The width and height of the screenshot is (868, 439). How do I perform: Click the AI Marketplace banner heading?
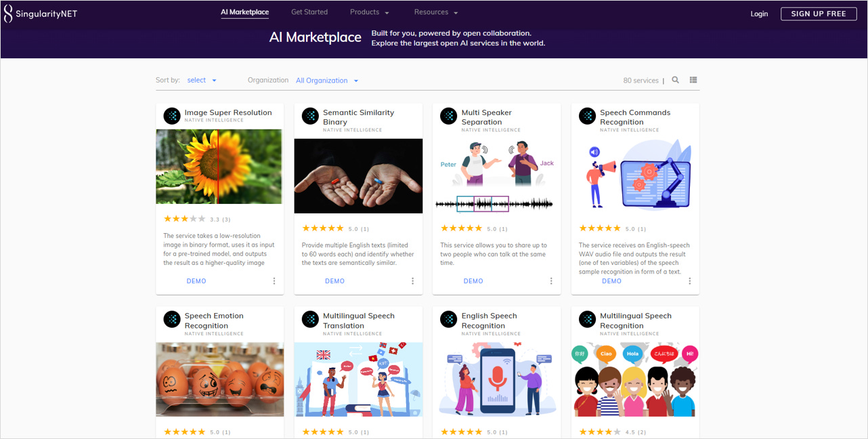316,37
